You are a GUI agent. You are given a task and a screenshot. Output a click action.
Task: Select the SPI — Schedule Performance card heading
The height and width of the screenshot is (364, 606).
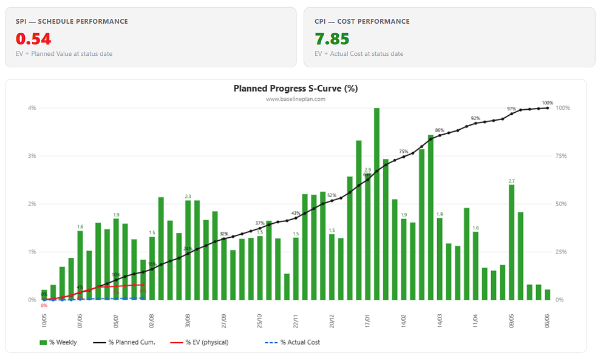pyautogui.click(x=72, y=22)
